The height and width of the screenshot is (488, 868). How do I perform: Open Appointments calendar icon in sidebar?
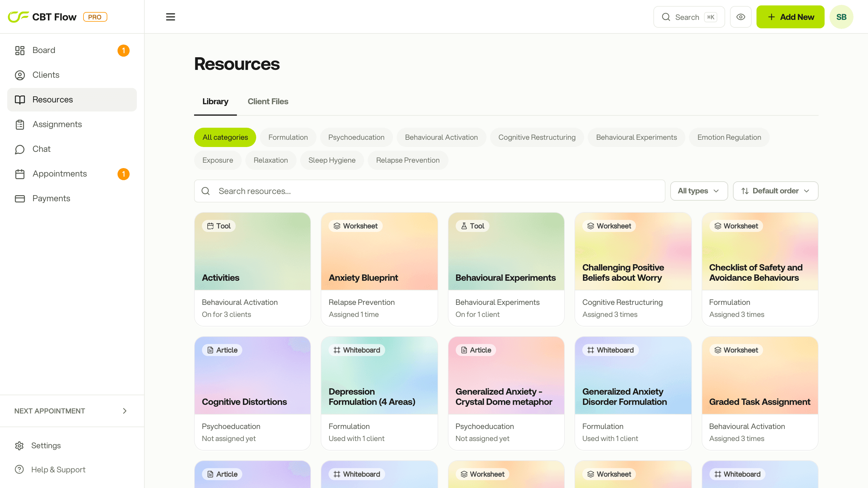(20, 174)
